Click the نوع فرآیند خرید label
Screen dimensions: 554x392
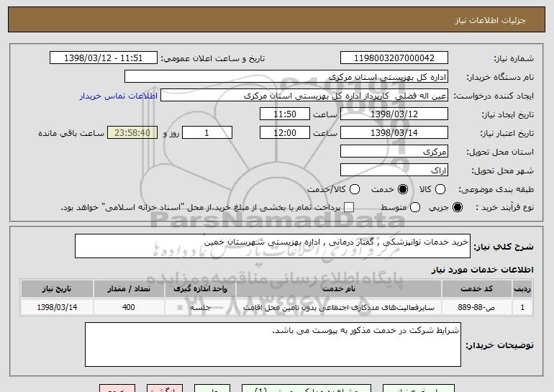tap(505, 208)
